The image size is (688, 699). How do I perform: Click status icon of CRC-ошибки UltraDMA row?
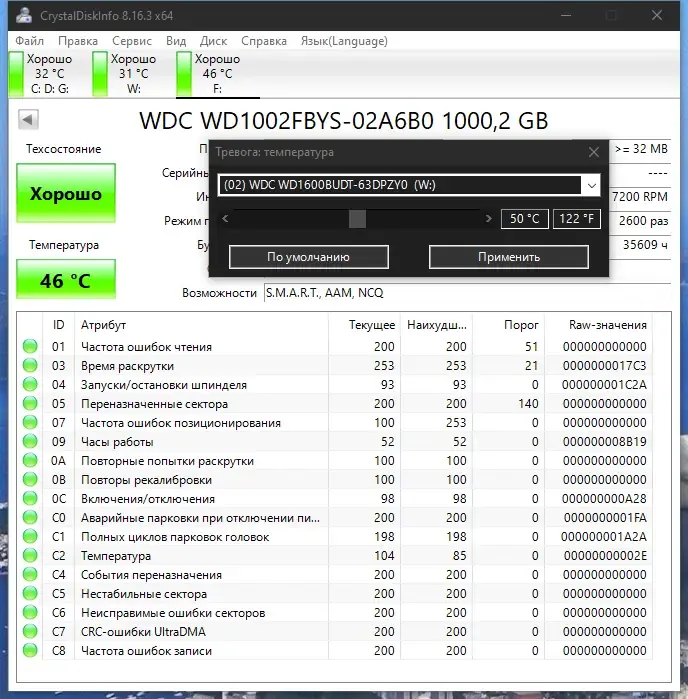tap(30, 631)
